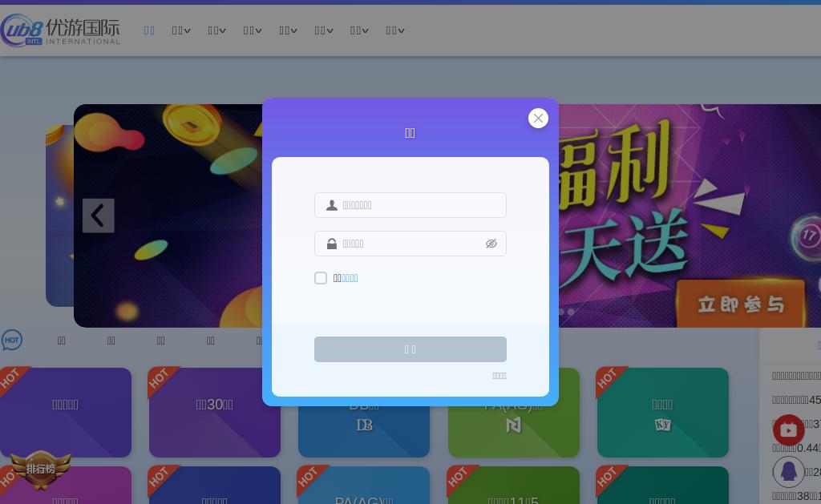Click the lock icon in the password field
Image resolution: width=821 pixels, height=504 pixels.
point(331,244)
